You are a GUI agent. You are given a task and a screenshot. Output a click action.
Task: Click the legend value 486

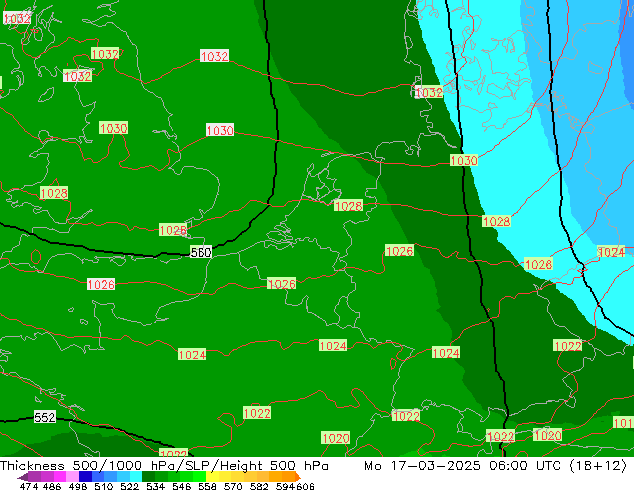pyautogui.click(x=52, y=486)
